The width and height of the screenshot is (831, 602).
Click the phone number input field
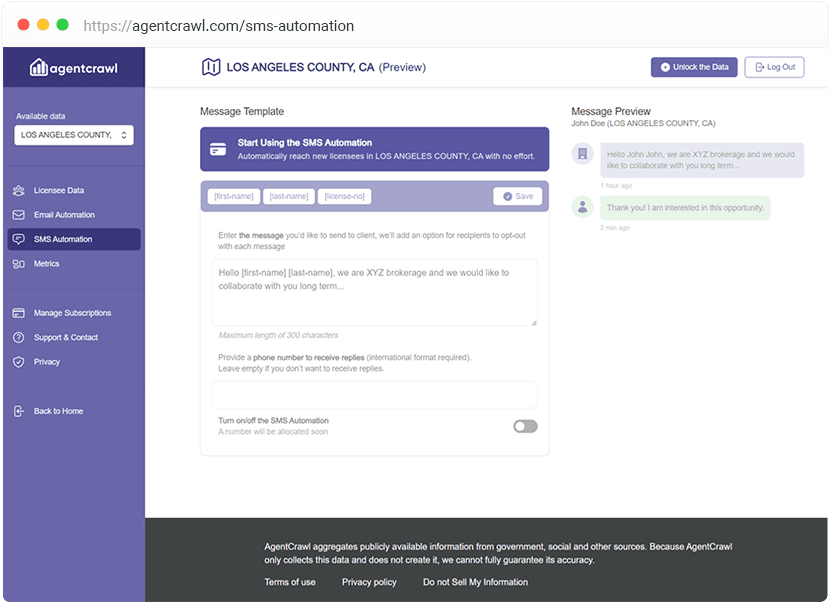(x=374, y=394)
